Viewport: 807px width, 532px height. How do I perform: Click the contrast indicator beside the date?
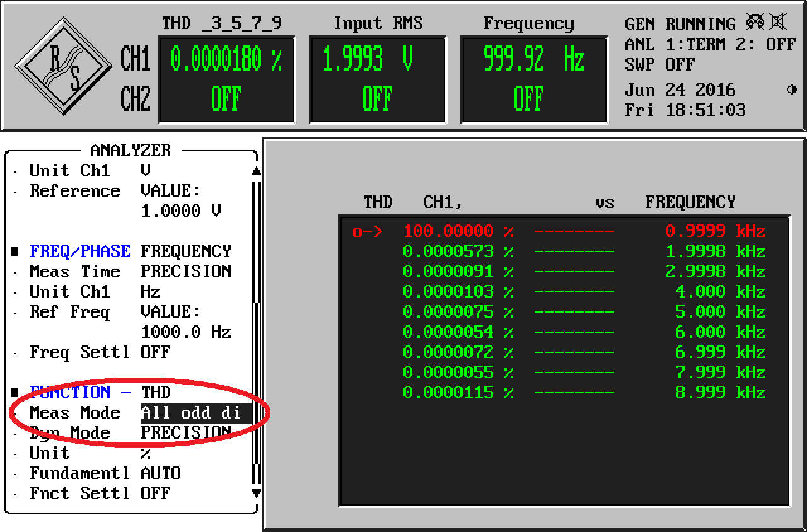pyautogui.click(x=791, y=90)
